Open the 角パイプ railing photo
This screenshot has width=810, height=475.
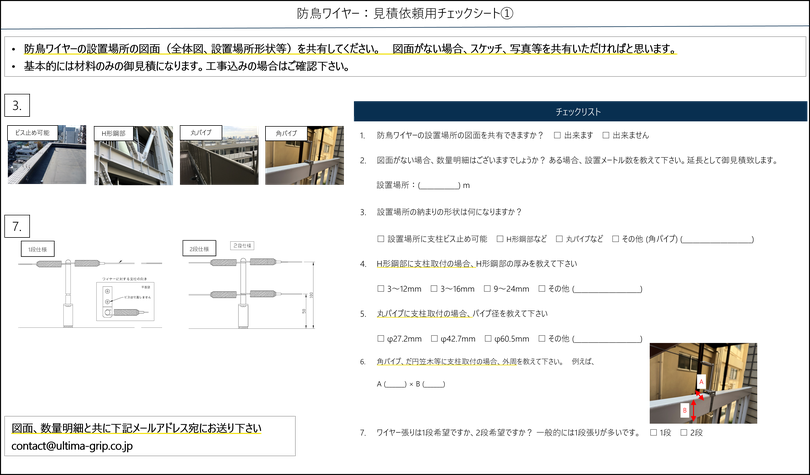click(x=304, y=155)
